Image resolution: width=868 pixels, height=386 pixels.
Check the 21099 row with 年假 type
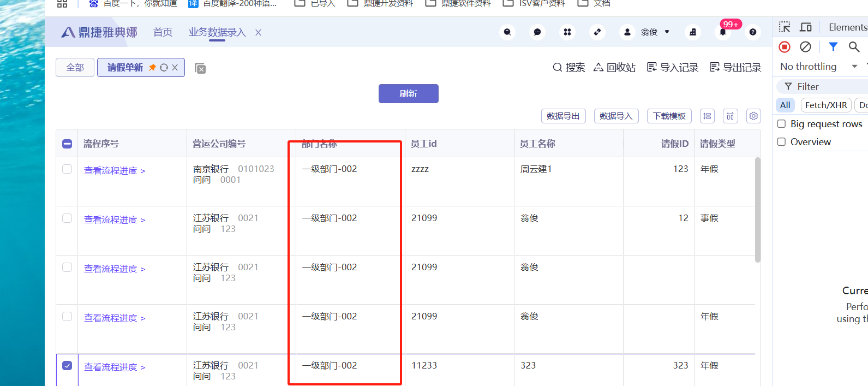pyautogui.click(x=67, y=317)
